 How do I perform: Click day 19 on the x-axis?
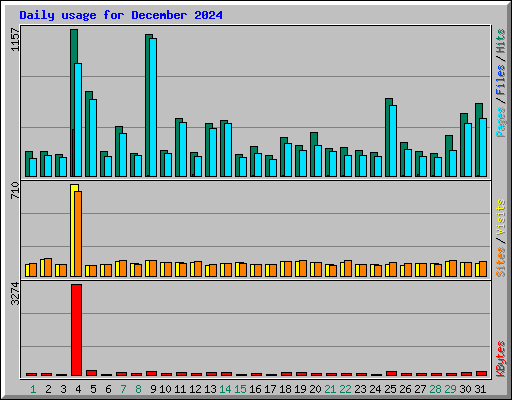tap(300, 389)
